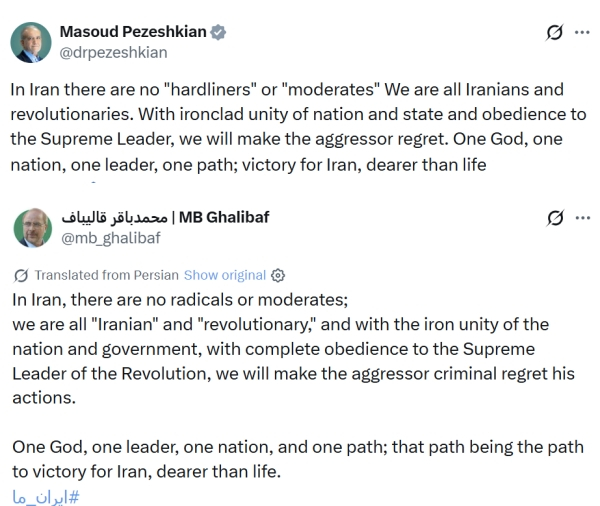Image resolution: width=600 pixels, height=506 pixels.
Task: Open more options on Ghalibaf's post
Action: (581, 218)
